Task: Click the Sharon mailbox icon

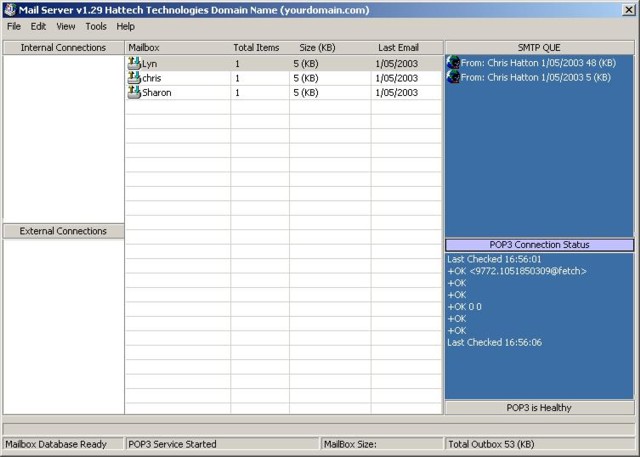Action: click(134, 92)
